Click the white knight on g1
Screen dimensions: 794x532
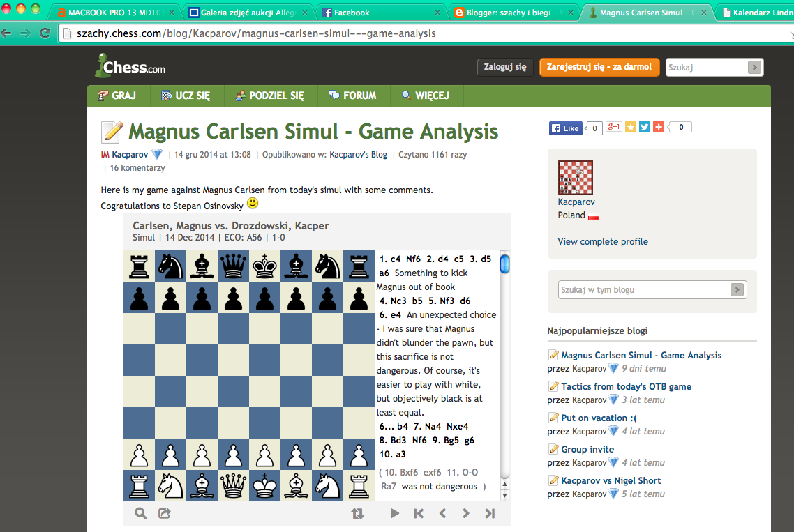(x=328, y=486)
